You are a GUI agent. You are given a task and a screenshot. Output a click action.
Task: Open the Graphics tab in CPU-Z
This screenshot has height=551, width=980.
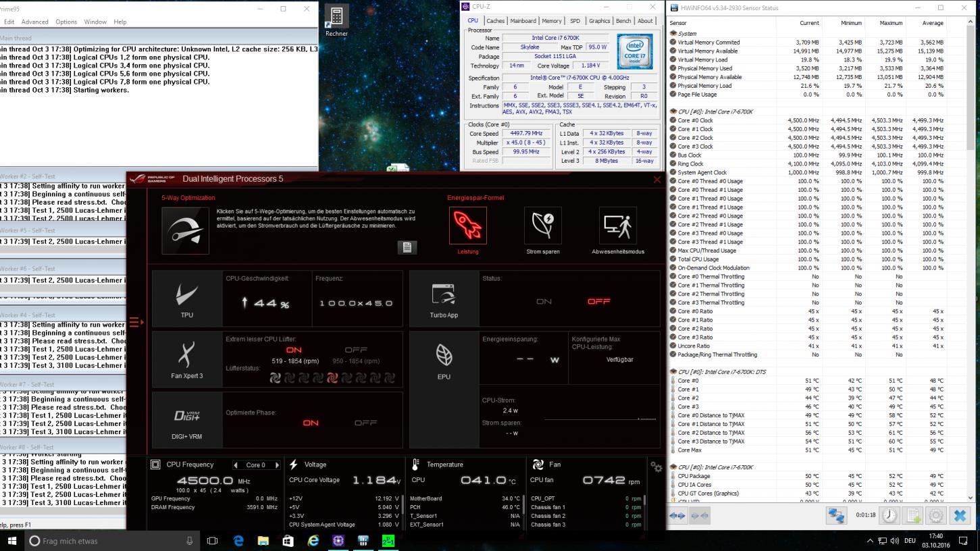pos(599,21)
